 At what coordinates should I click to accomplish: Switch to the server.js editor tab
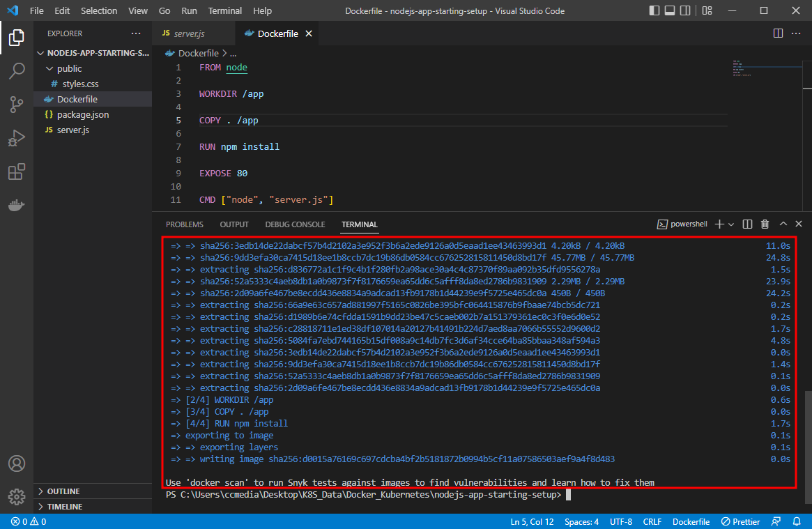(x=194, y=33)
